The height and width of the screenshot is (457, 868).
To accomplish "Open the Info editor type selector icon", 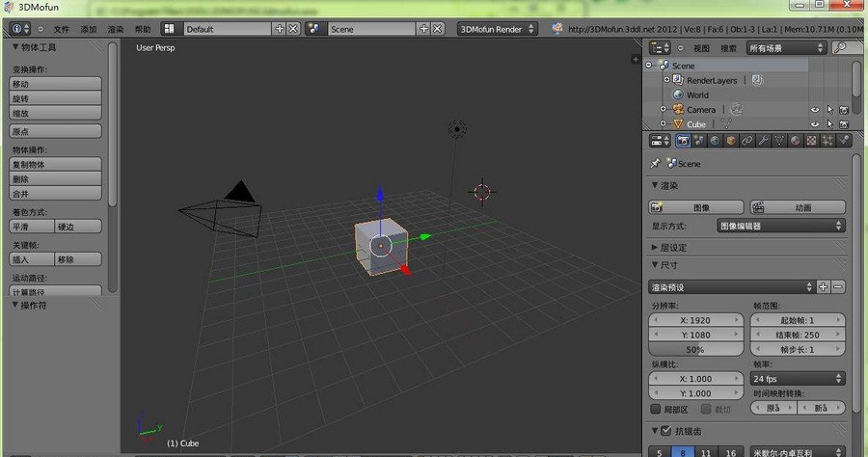I will pos(20,29).
